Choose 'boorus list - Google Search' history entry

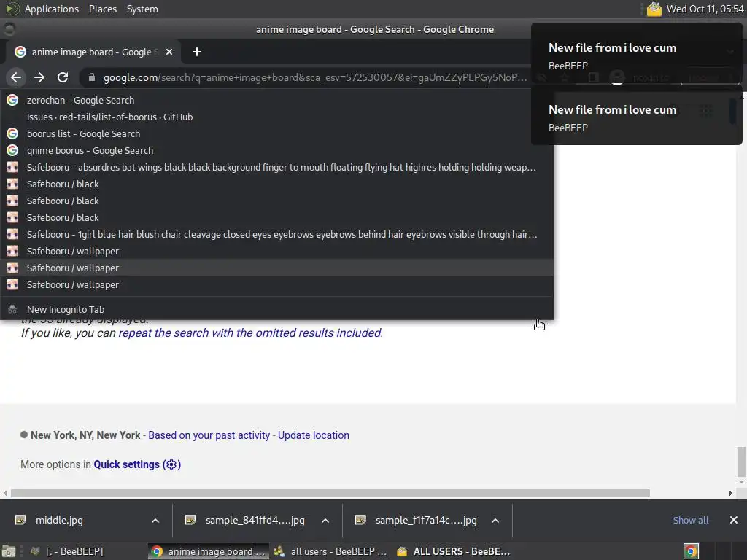coord(276,134)
